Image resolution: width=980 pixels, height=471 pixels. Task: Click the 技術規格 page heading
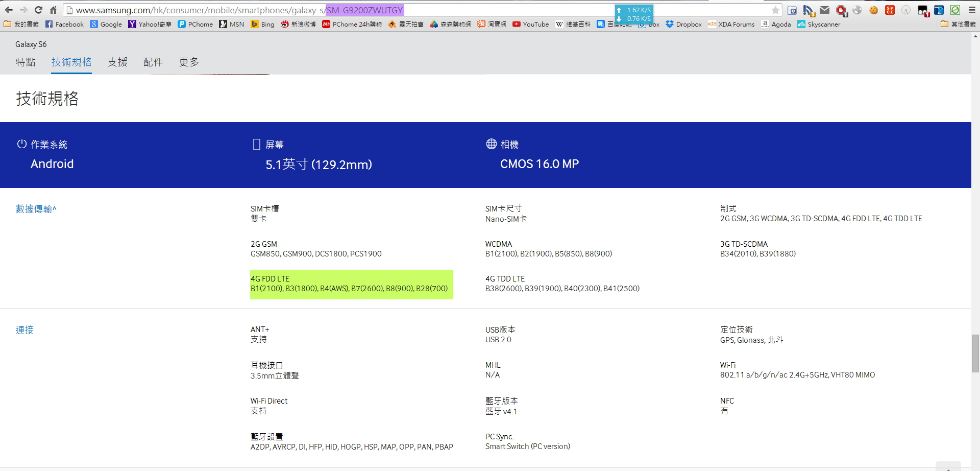point(47,99)
